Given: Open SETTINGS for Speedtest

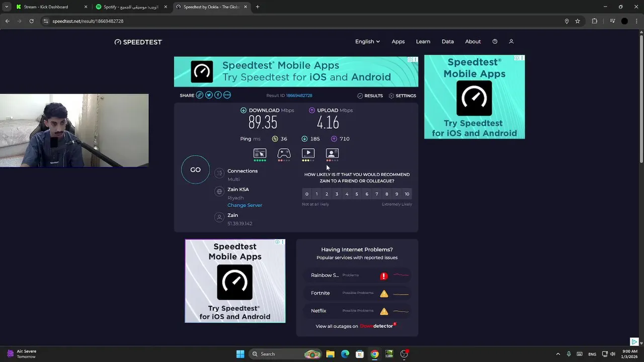Looking at the screenshot, I should [402, 96].
